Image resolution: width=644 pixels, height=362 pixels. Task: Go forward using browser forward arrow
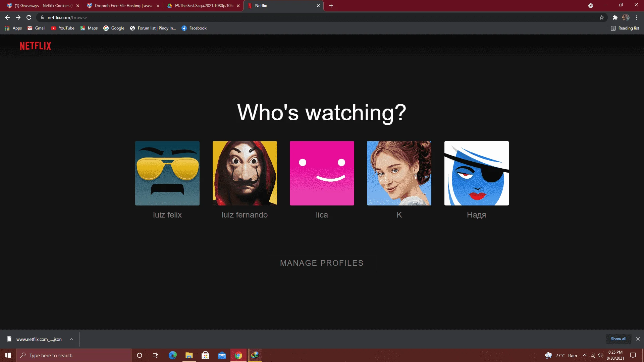18,17
